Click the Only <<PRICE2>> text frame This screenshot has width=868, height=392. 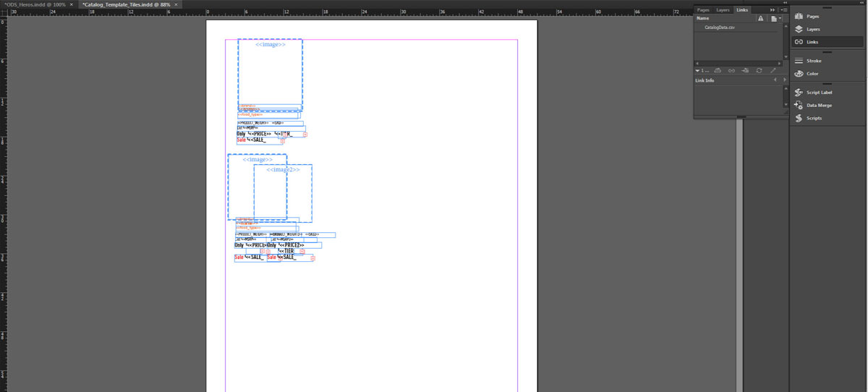(294, 245)
